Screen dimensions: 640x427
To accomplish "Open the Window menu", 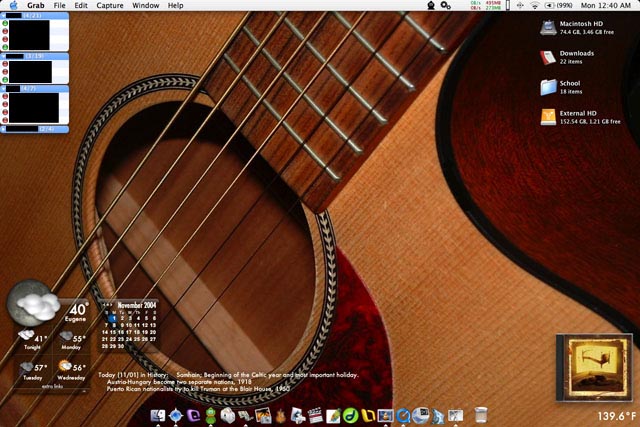I will coord(146,5).
